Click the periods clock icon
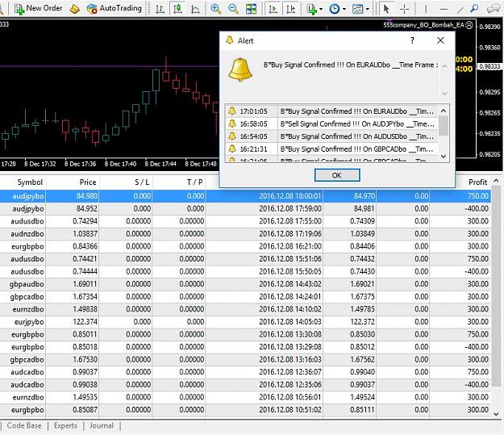 coord(335,9)
